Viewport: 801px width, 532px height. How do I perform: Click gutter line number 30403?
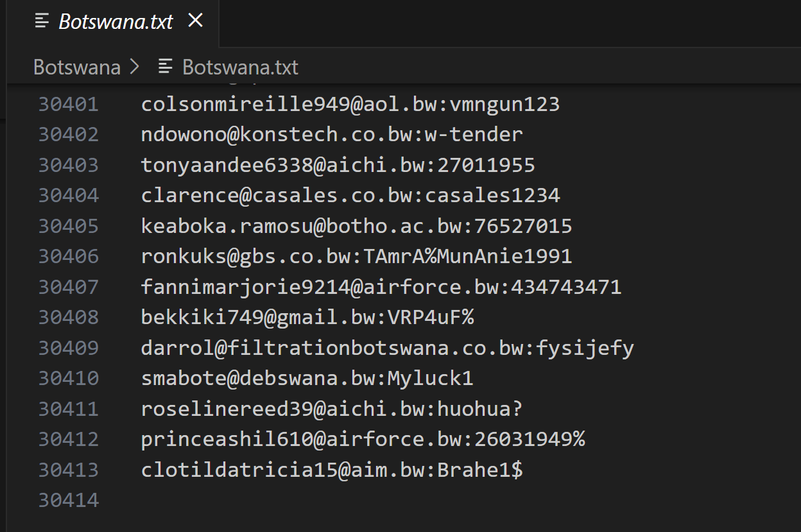coord(69,165)
